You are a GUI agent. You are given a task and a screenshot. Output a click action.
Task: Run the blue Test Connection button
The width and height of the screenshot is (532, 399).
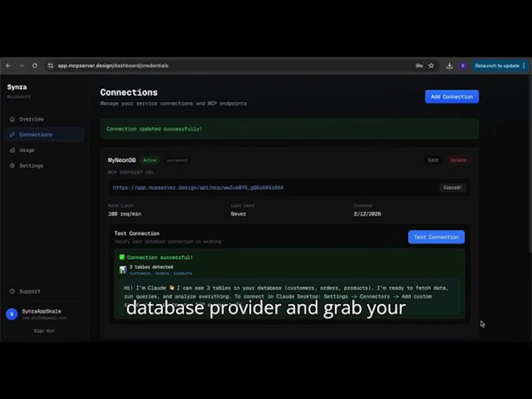(436, 237)
